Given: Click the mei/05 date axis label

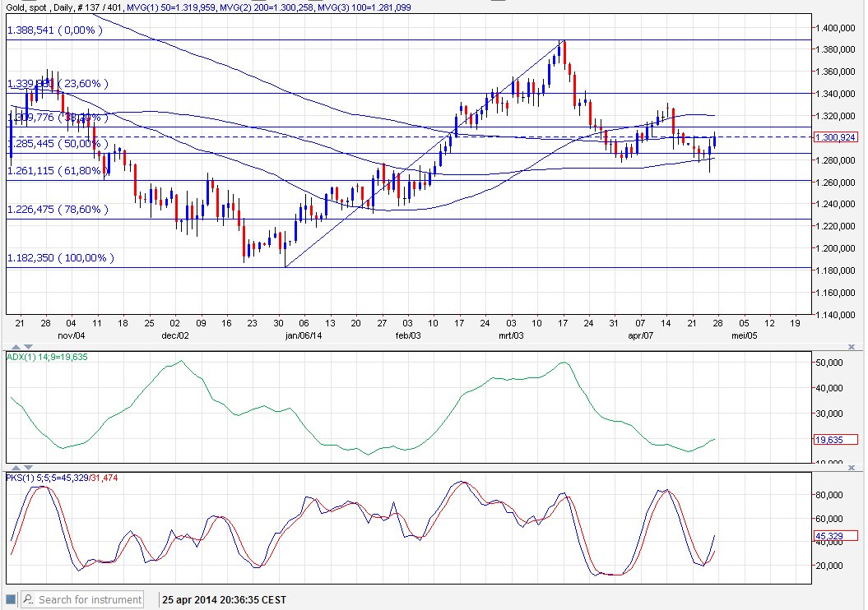Looking at the screenshot, I should point(744,335).
